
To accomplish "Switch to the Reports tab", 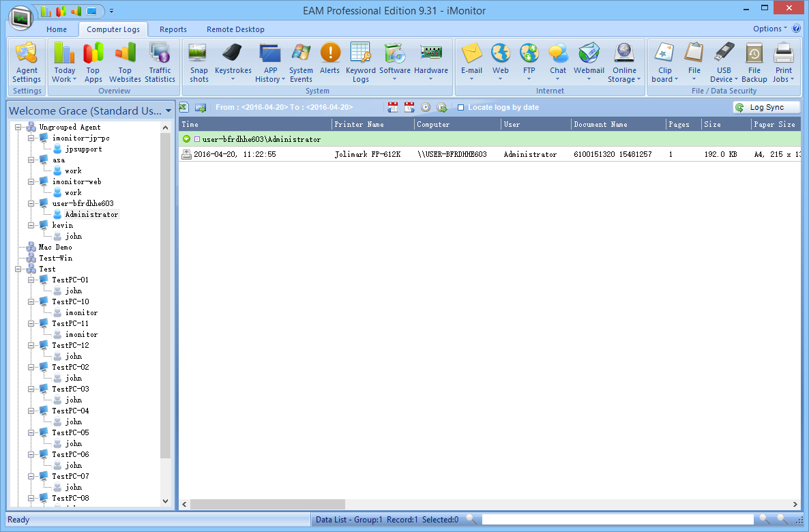I will point(173,29).
